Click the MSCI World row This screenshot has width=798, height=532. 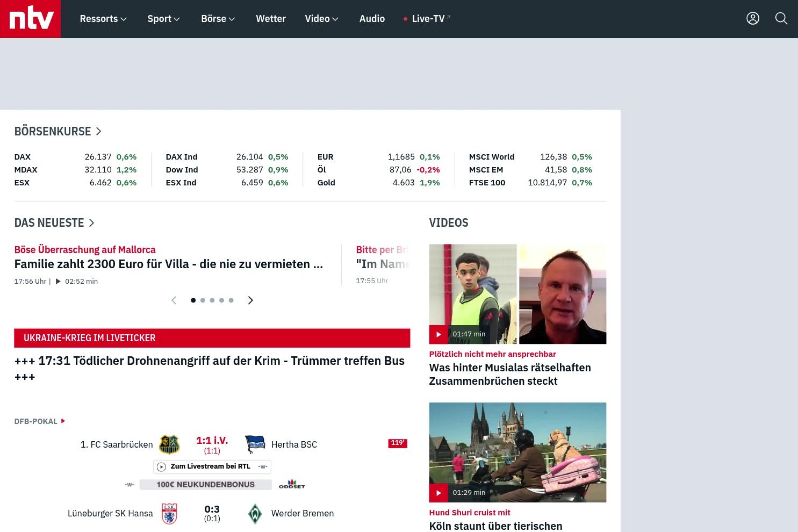530,157
